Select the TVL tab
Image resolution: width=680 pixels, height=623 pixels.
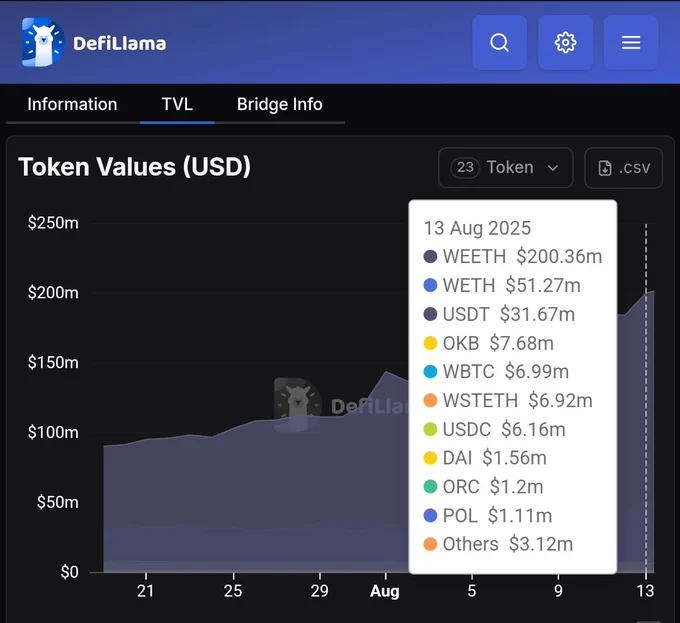pyautogui.click(x=177, y=104)
